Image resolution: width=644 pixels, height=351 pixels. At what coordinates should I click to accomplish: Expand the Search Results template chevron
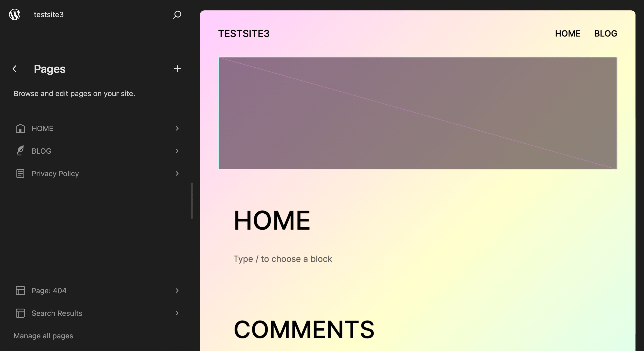point(177,313)
